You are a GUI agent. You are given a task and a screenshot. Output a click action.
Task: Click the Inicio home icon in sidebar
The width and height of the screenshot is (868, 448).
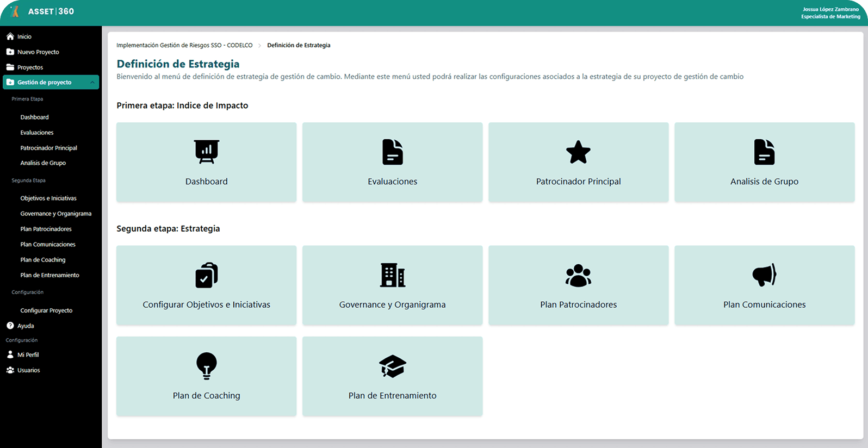pyautogui.click(x=10, y=36)
